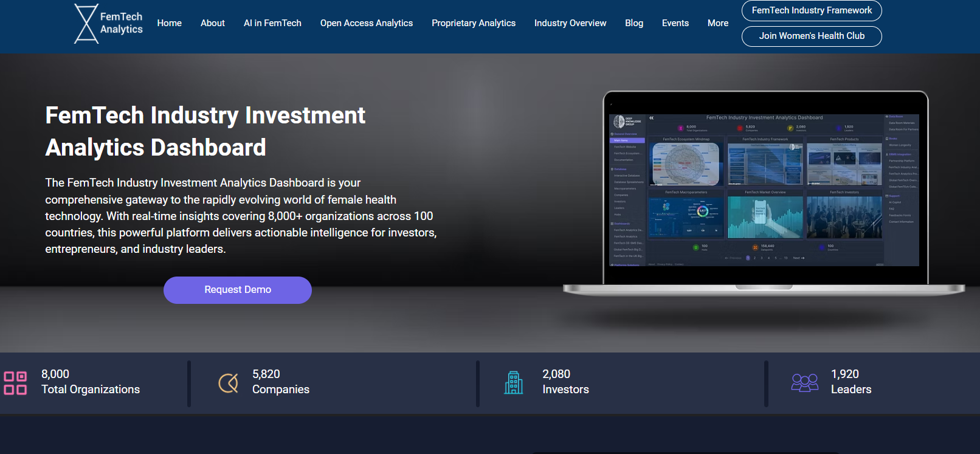
Task: Click the building icon beside Investors
Action: click(514, 383)
